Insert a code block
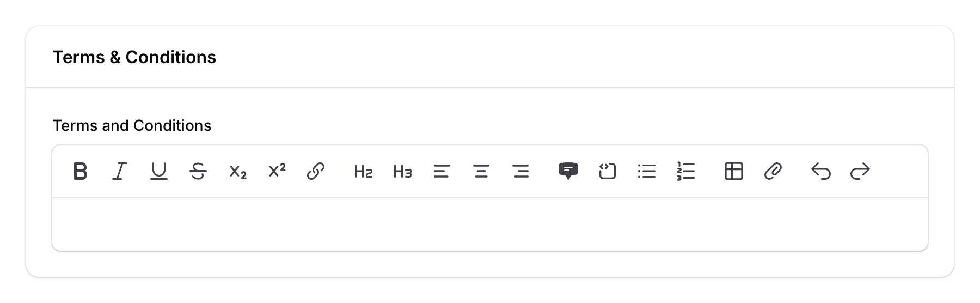 coord(607,172)
